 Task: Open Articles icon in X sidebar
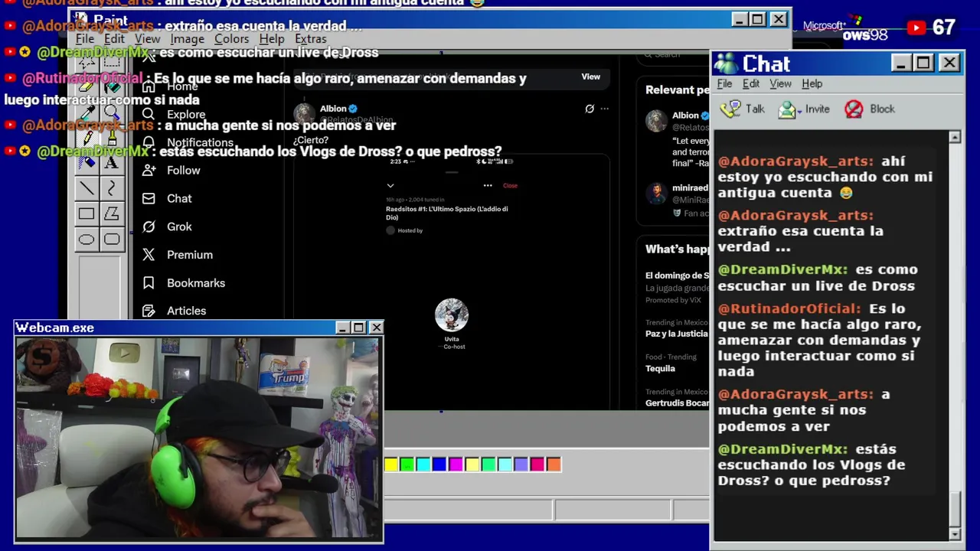point(149,311)
